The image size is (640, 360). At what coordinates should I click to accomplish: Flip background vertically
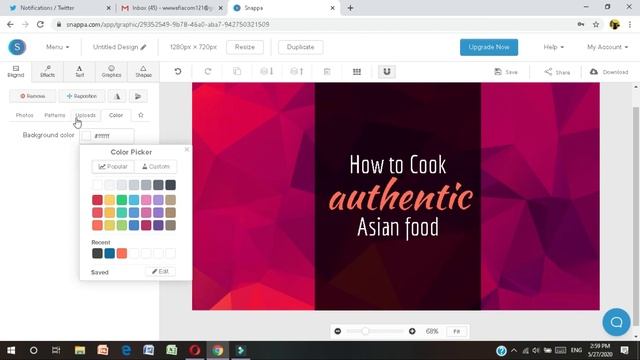click(x=138, y=96)
